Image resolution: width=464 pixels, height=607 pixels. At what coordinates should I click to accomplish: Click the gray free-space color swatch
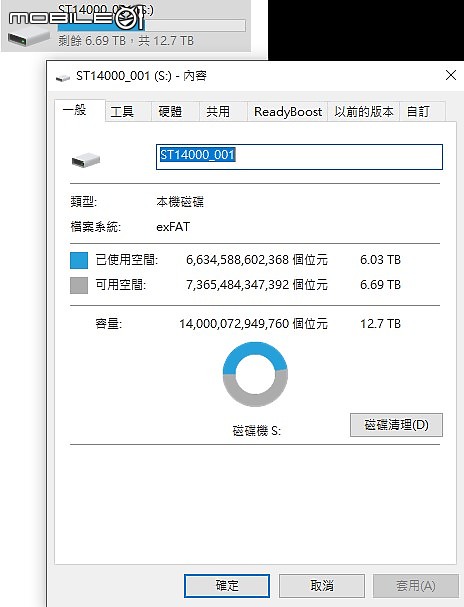[79, 285]
